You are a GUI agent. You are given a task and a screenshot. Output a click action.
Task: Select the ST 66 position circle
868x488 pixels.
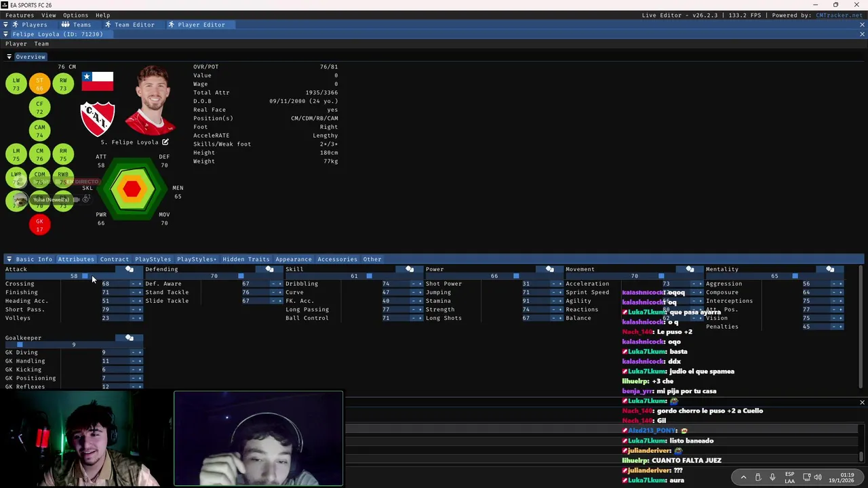coord(40,84)
